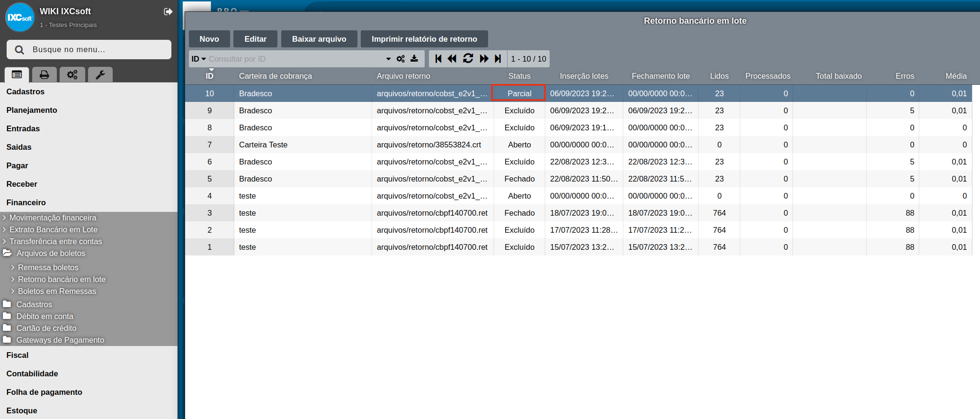Click the logout icon beside WIKI IXCsoft
Viewport: 980px width, 419px height.
(168, 11)
